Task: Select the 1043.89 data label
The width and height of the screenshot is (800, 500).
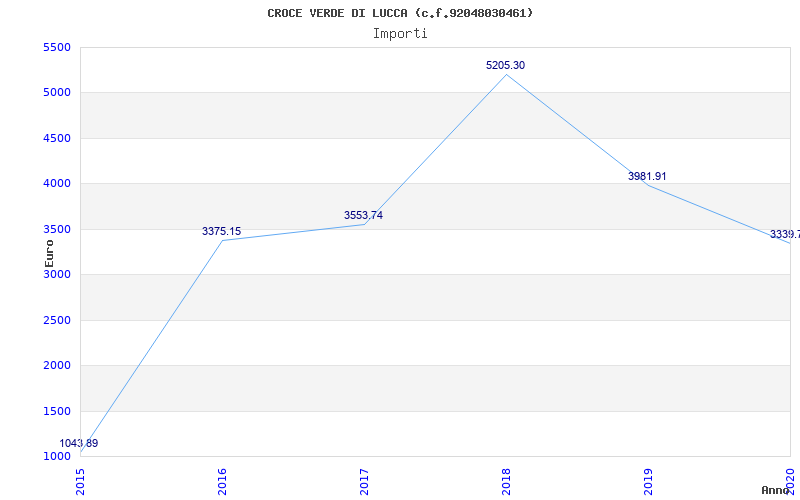Action: [x=79, y=443]
